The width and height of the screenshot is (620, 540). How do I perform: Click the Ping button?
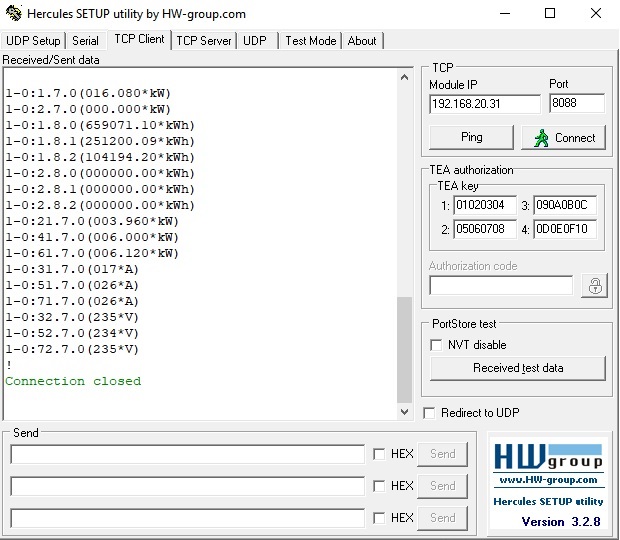pos(471,137)
